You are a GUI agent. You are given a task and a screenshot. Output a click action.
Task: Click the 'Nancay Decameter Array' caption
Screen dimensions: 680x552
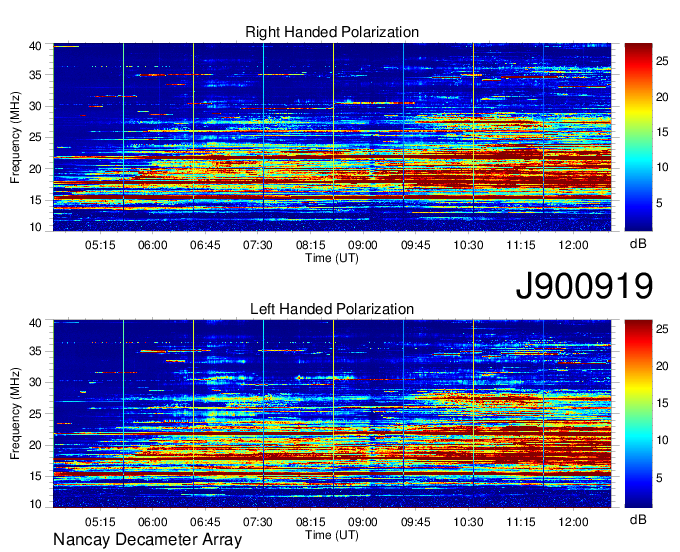[x=147, y=540]
